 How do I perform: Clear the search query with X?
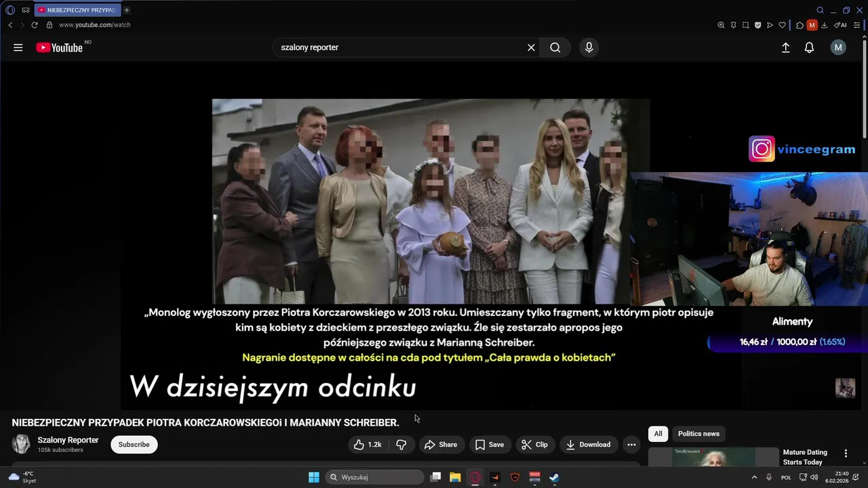(x=531, y=47)
